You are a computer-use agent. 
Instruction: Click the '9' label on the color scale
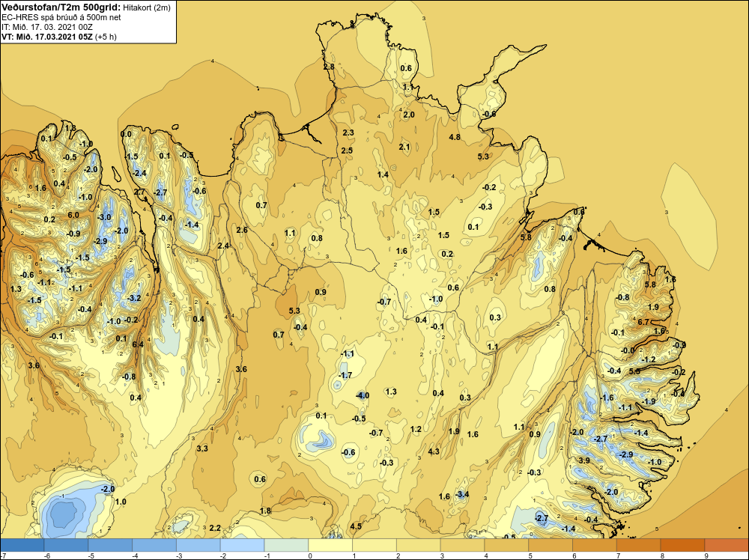coord(706,556)
